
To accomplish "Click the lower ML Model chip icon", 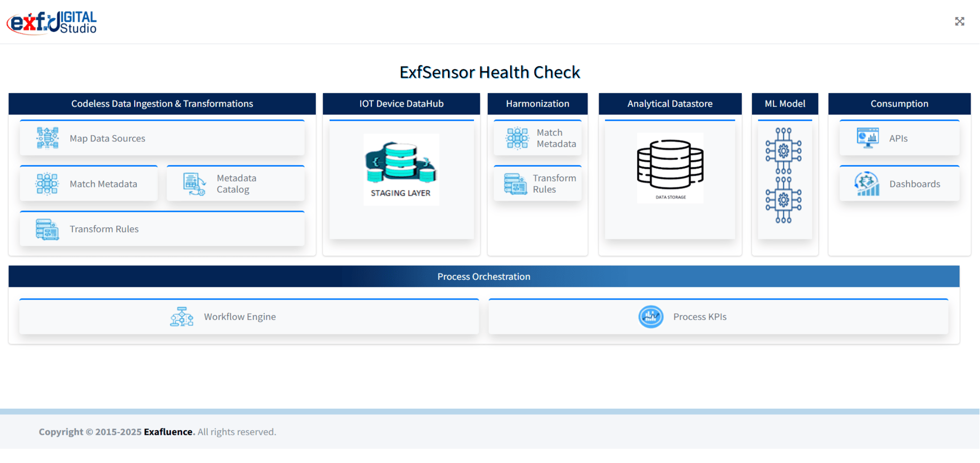I will coord(783,200).
